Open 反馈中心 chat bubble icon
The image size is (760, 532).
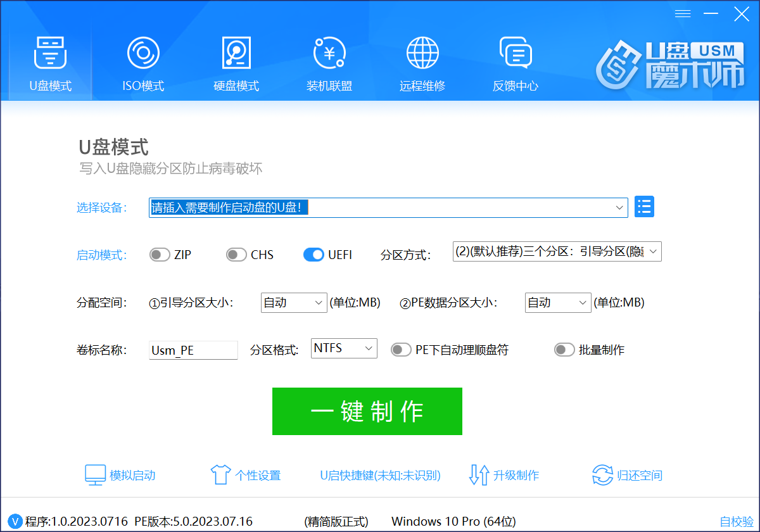click(x=515, y=53)
